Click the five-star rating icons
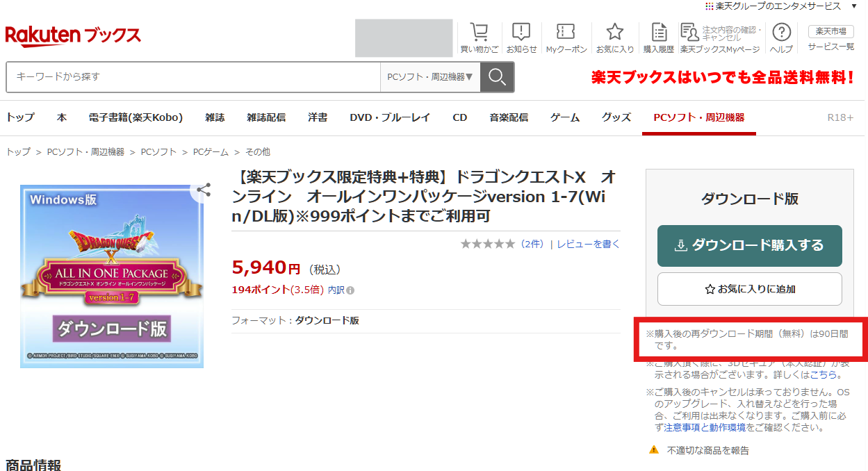The image size is (868, 471). pos(488,244)
